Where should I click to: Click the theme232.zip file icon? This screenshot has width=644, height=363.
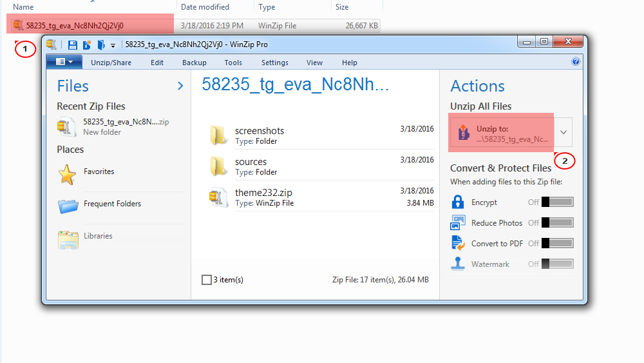point(218,197)
